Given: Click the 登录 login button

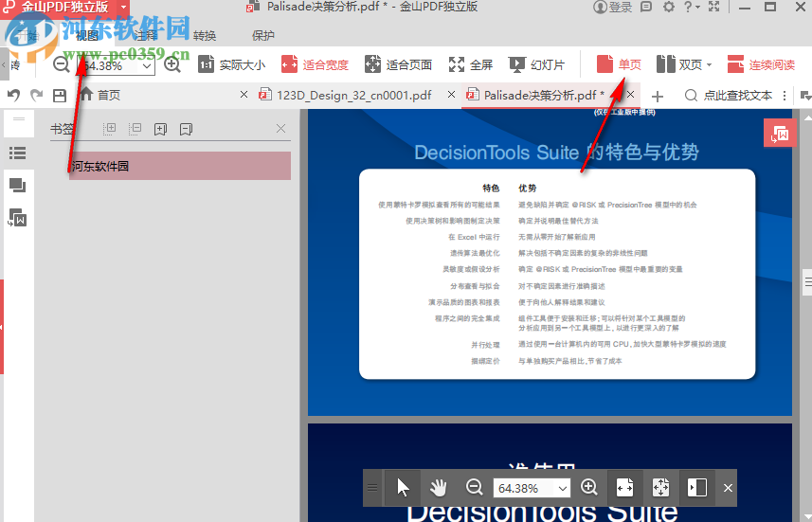Looking at the screenshot, I should (613, 8).
